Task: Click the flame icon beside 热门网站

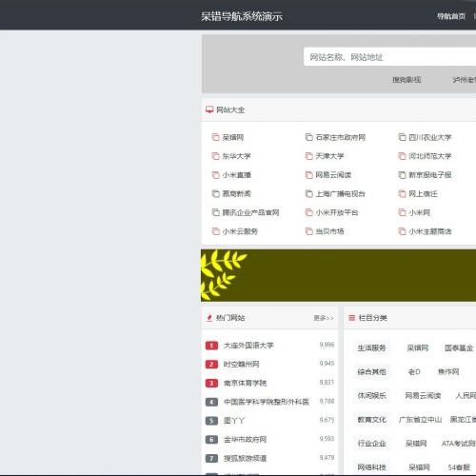Action: pyautogui.click(x=209, y=318)
